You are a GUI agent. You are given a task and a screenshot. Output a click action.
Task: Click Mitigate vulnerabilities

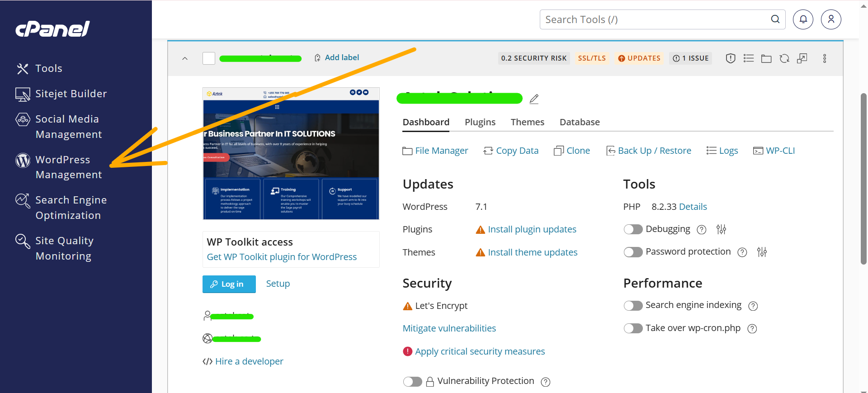(449, 328)
